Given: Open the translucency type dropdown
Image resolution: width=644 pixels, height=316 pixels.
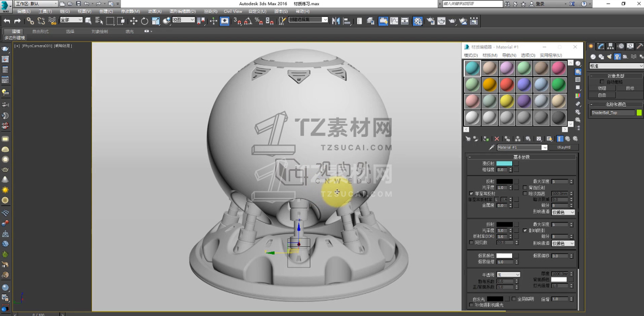Looking at the screenshot, I should pyautogui.click(x=508, y=274).
